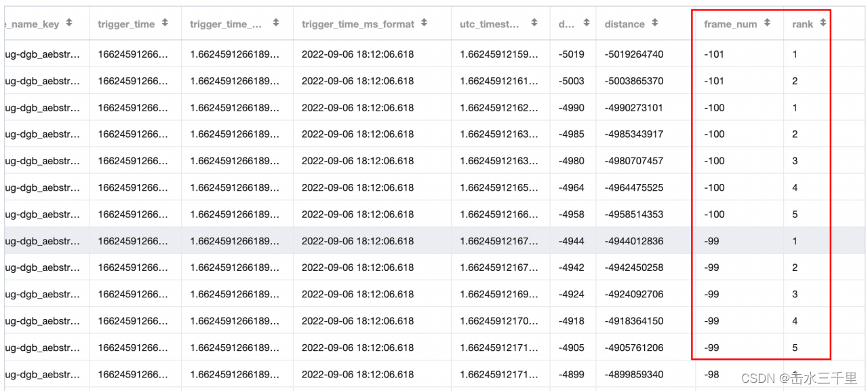
Task: Select the distance cell -4899859340
Action: pyautogui.click(x=634, y=375)
